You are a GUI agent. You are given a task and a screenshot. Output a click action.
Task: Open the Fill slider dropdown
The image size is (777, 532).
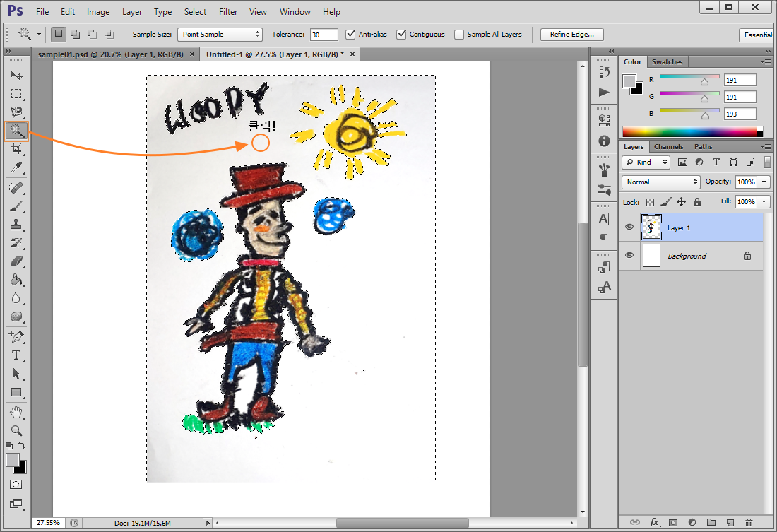[x=764, y=202]
